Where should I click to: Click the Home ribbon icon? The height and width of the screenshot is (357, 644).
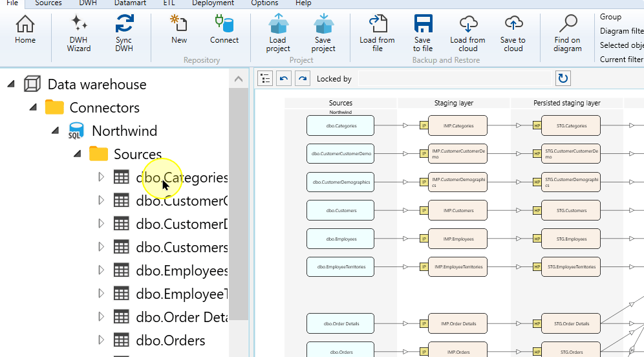pos(25,24)
